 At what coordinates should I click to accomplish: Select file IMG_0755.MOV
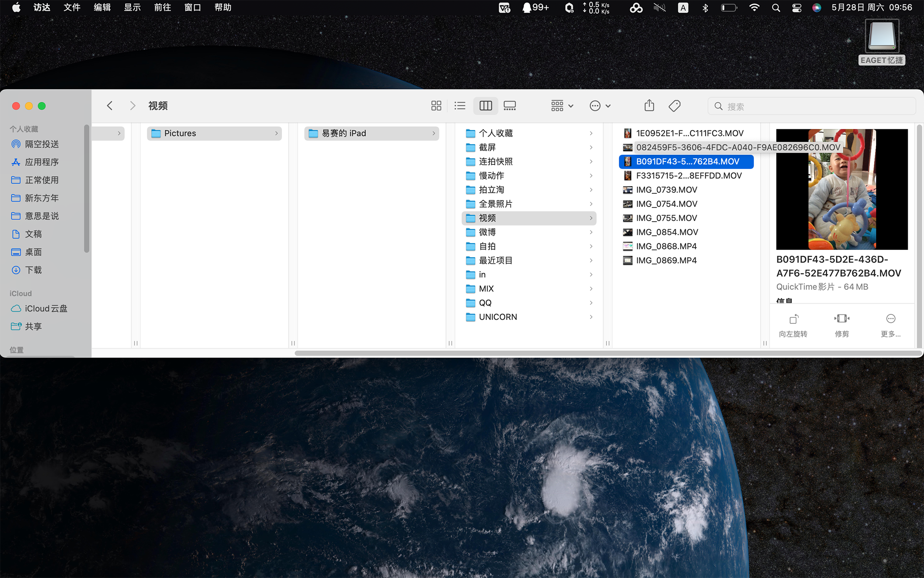tap(686, 218)
